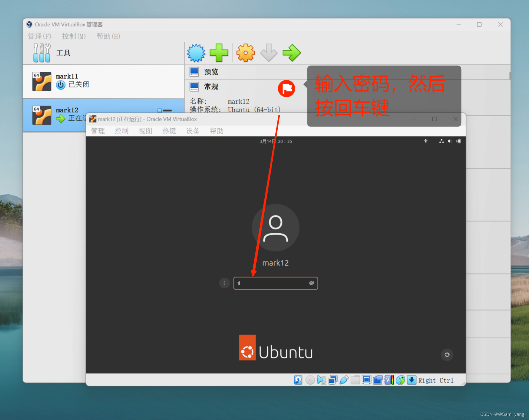Open 控制(M) menu in Manager window
This screenshot has width=529, height=420.
[x=74, y=36]
